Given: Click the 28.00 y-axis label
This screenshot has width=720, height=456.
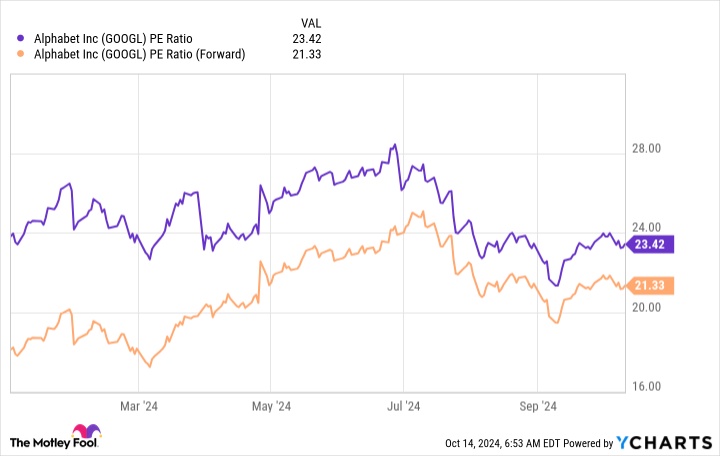Looking at the screenshot, I should tap(648, 149).
